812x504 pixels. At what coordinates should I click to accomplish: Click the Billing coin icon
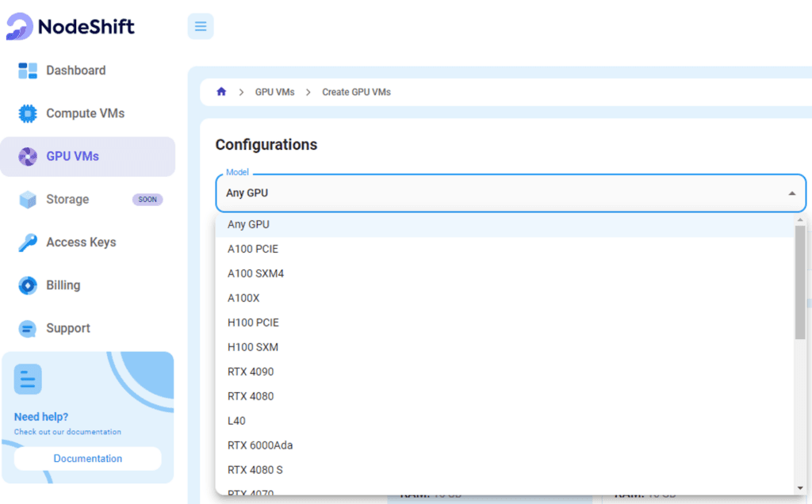point(28,285)
